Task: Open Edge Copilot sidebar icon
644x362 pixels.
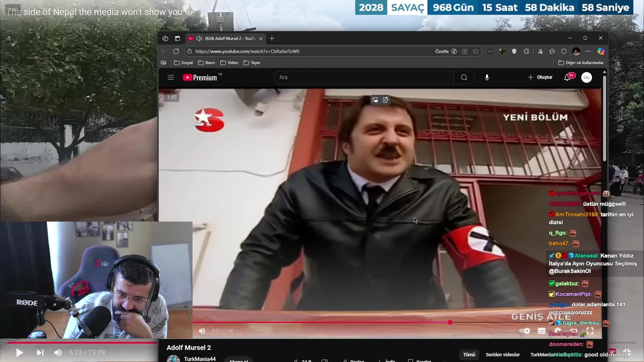Action: (x=601, y=51)
